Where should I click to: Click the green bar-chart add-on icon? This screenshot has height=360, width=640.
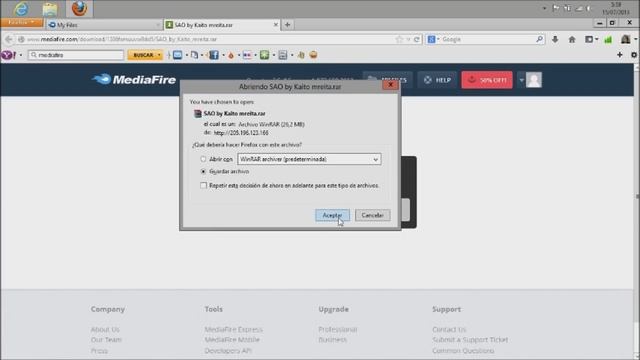coord(608,40)
